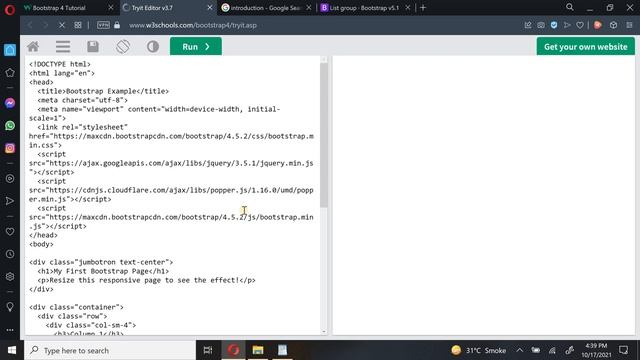Open the hamburger menu in editor toolbar
This screenshot has width=640, height=360.
tap(63, 47)
